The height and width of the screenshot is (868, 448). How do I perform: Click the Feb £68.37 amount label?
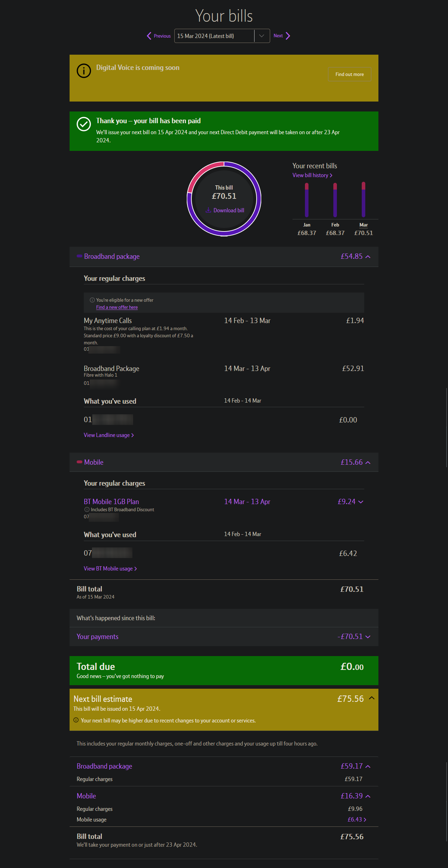point(335,233)
